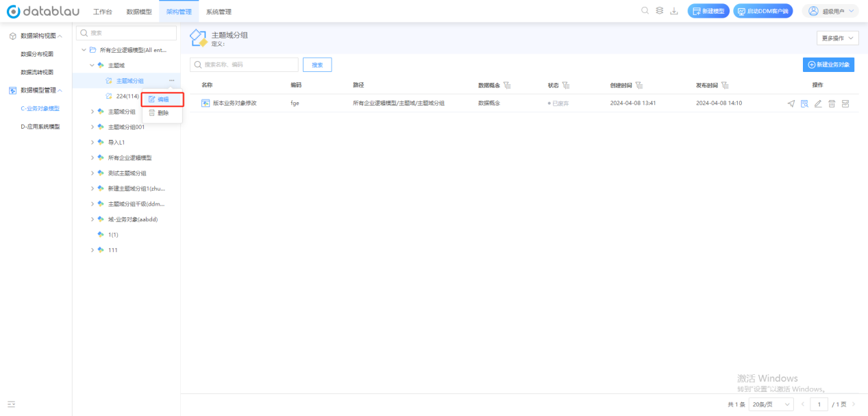The height and width of the screenshot is (416, 868).
Task: Select D-应用系统模型 in the sidebar
Action: [x=40, y=126]
